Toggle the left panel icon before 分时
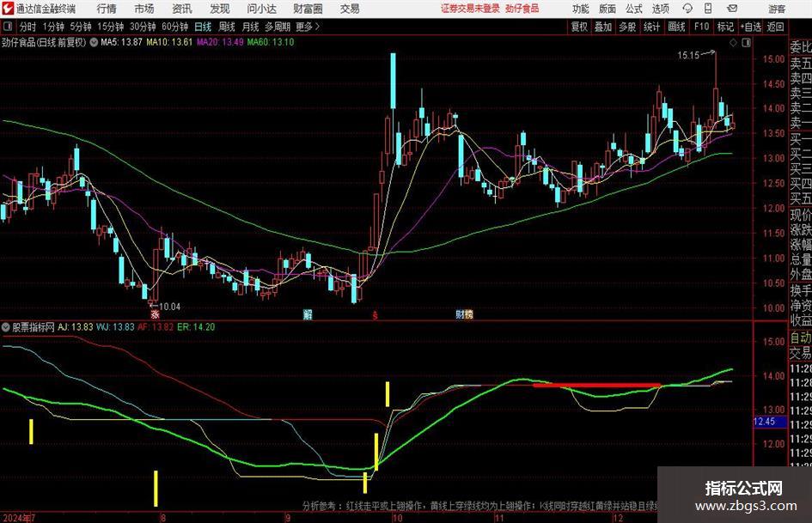 click(8, 27)
